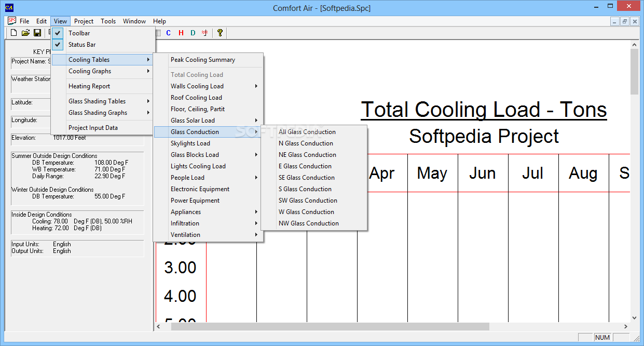The height and width of the screenshot is (346, 644).
Task: Choose Electronic Equipment
Action: point(208,189)
